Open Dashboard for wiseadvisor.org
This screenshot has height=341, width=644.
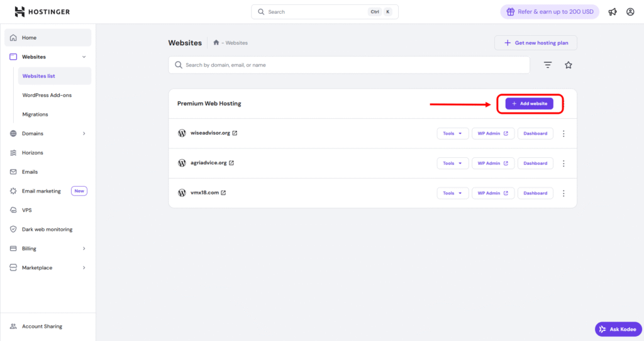[535, 133]
